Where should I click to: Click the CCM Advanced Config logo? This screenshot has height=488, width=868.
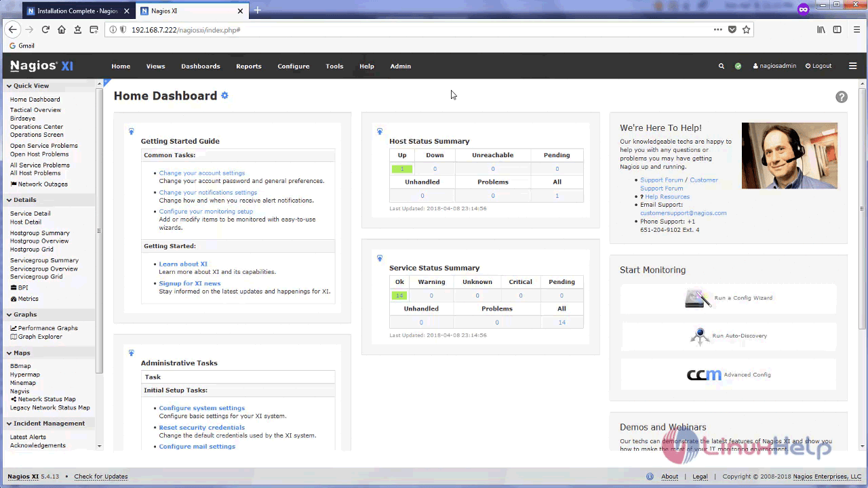[x=704, y=375]
